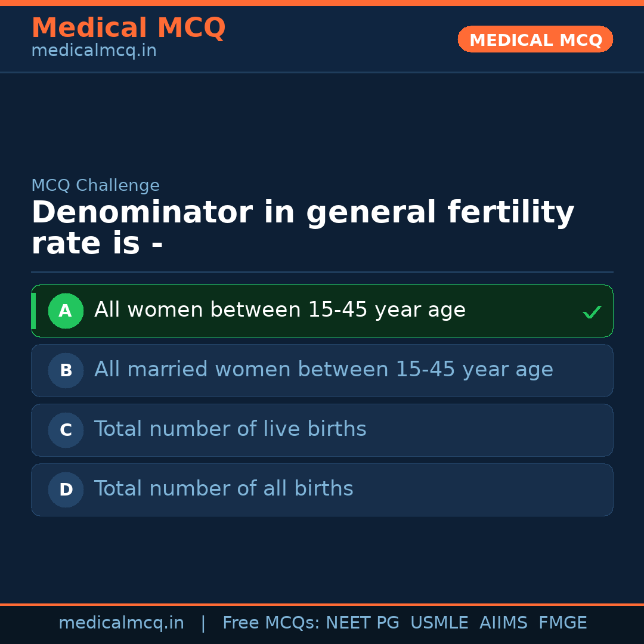Image resolution: width=644 pixels, height=644 pixels.
Task: Open medicalmcq.in link in footer
Action: [121, 623]
